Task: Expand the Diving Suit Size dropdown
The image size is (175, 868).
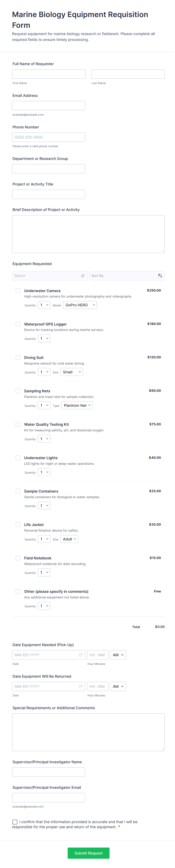Action: pyautogui.click(x=72, y=372)
